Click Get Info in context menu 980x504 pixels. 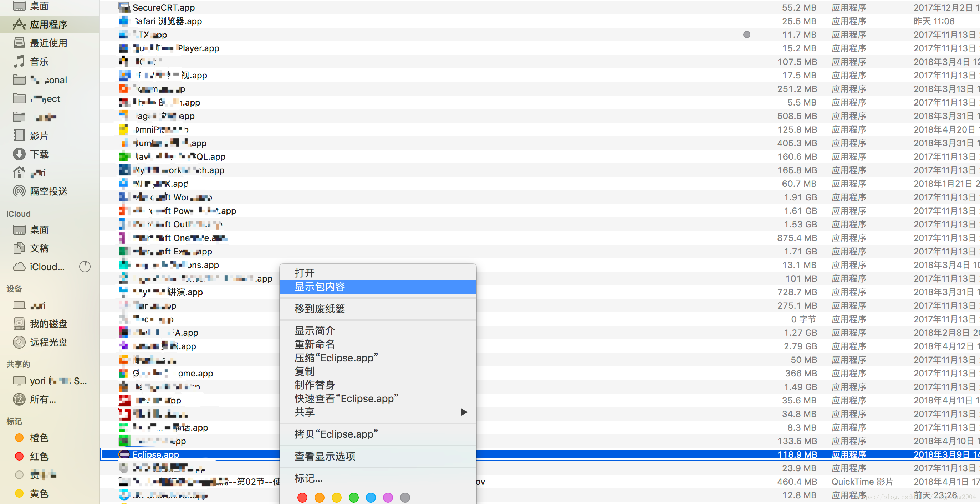coord(314,330)
